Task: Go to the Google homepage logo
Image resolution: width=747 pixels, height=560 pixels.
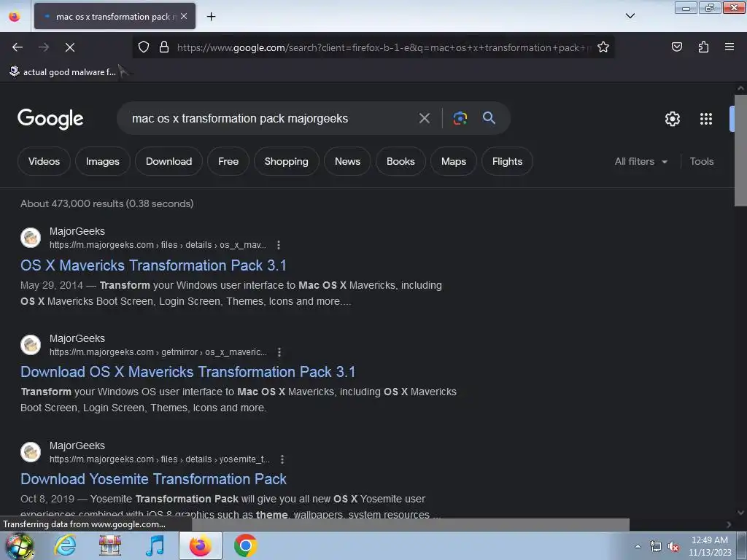Action: point(50,119)
